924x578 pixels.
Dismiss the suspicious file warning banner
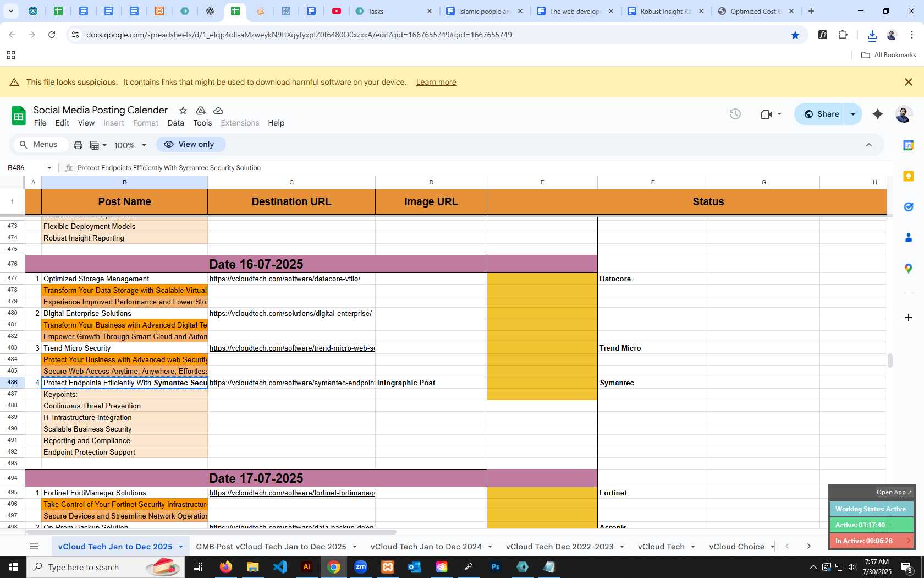909,82
